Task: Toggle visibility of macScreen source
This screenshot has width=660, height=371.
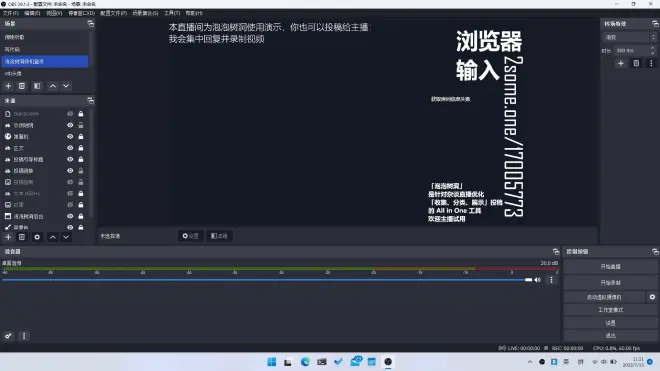Action: click(x=70, y=114)
